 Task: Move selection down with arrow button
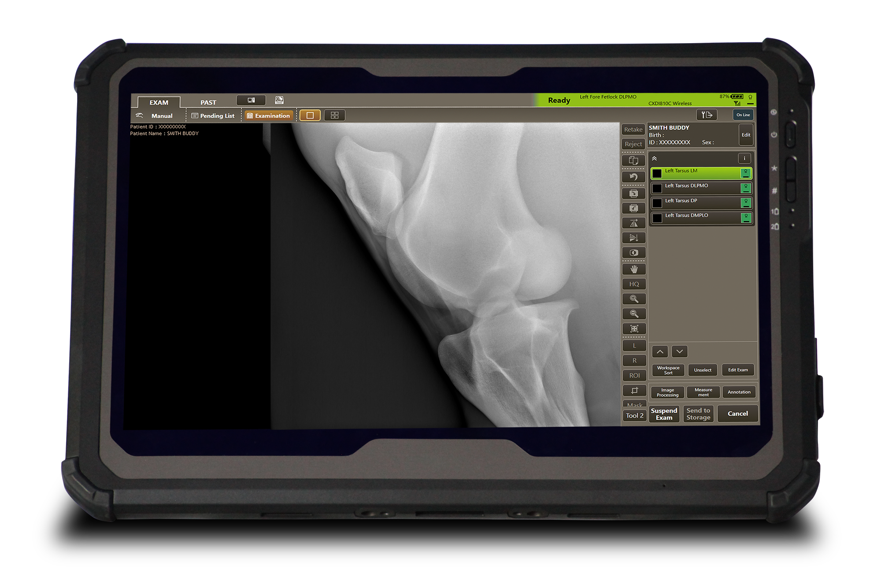[680, 351]
